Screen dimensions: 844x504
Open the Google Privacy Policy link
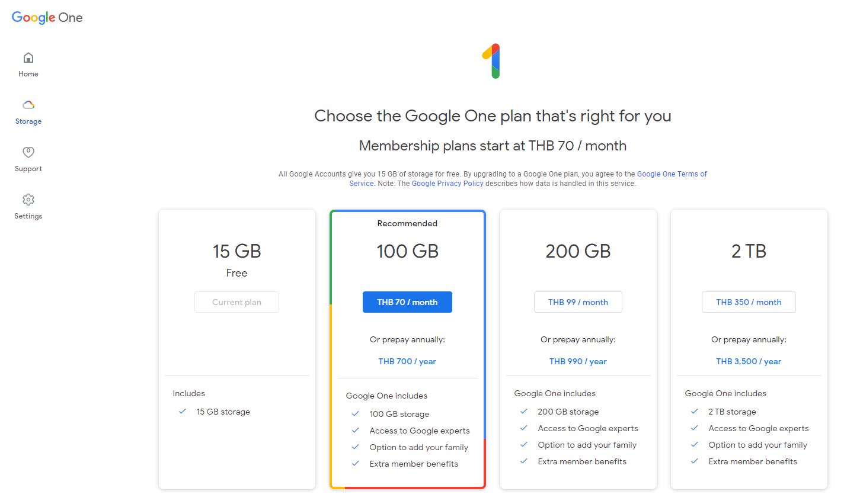point(447,184)
